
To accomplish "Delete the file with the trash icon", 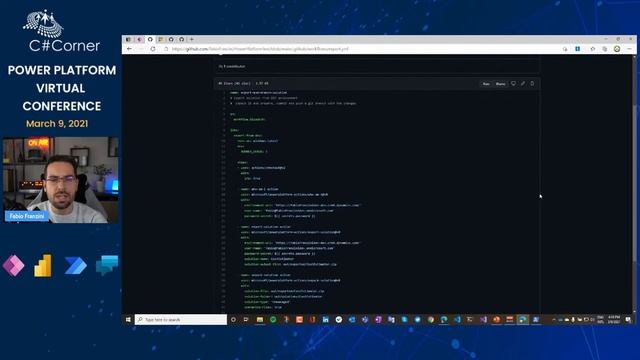I will click(532, 84).
